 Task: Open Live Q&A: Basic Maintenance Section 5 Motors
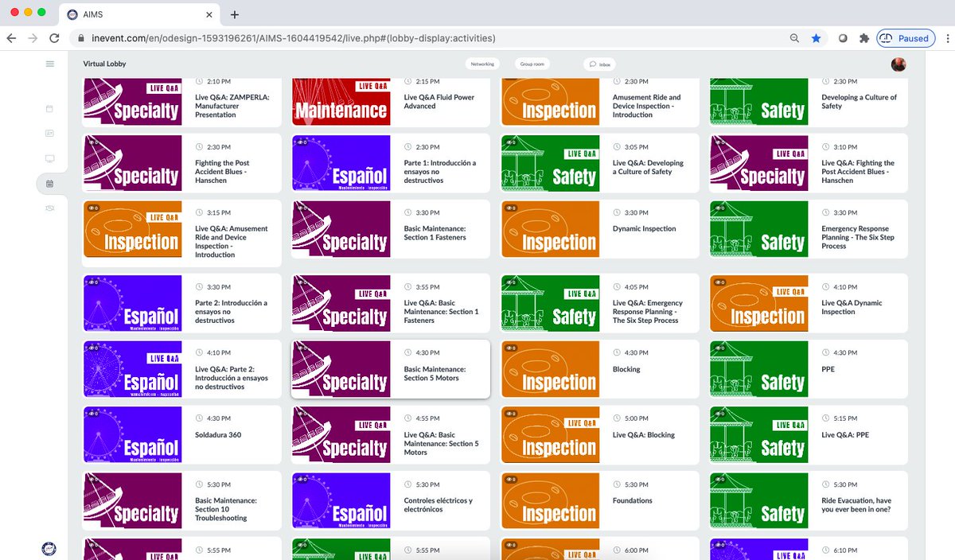391,435
